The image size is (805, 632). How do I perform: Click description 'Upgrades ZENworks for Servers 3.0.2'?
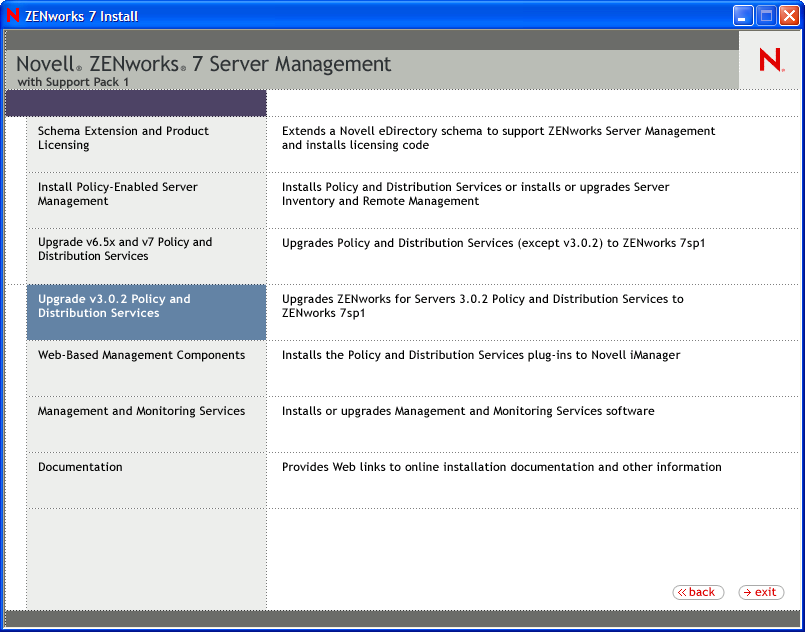(483, 305)
